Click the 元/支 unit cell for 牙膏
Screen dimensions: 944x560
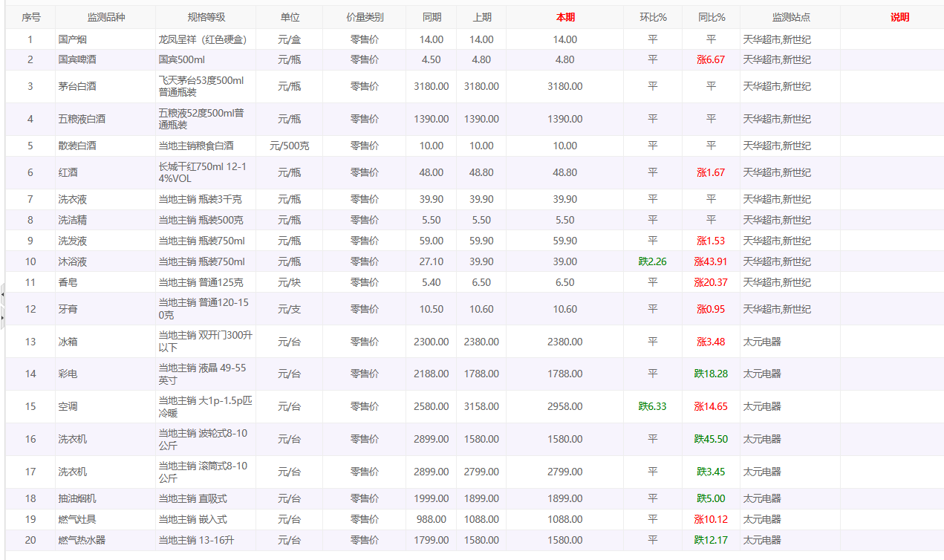click(x=290, y=309)
